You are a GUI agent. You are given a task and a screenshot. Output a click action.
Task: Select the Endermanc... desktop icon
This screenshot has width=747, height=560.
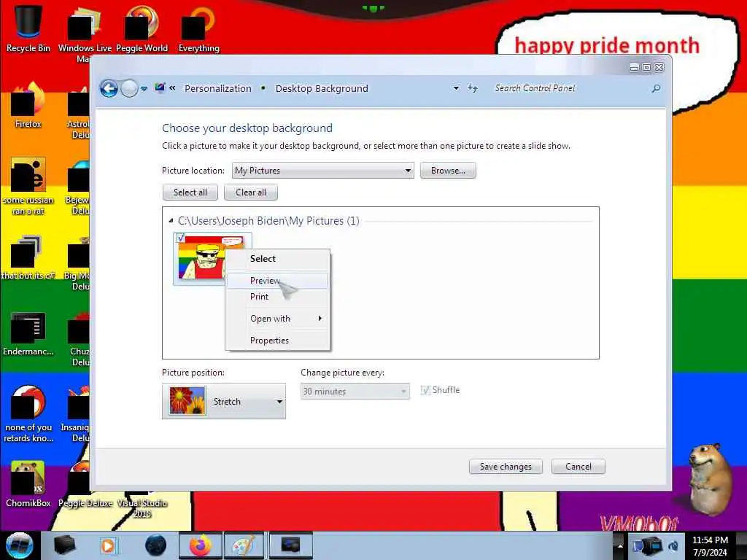point(28,333)
